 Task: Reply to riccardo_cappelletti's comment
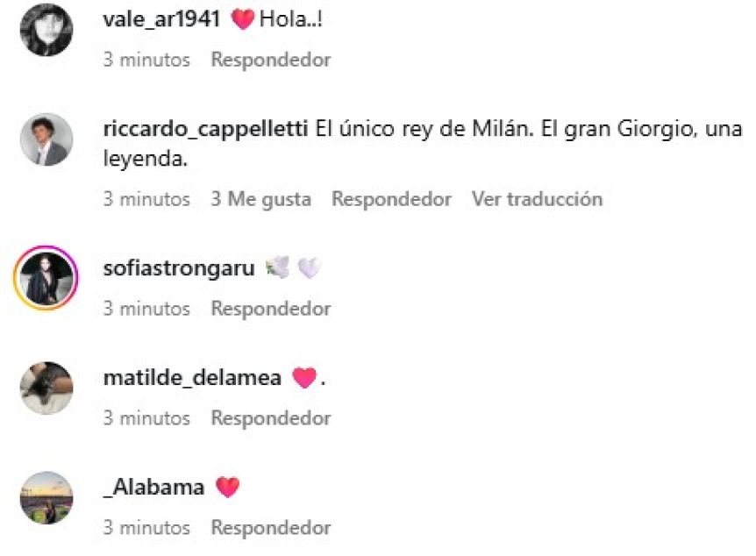tap(391, 199)
